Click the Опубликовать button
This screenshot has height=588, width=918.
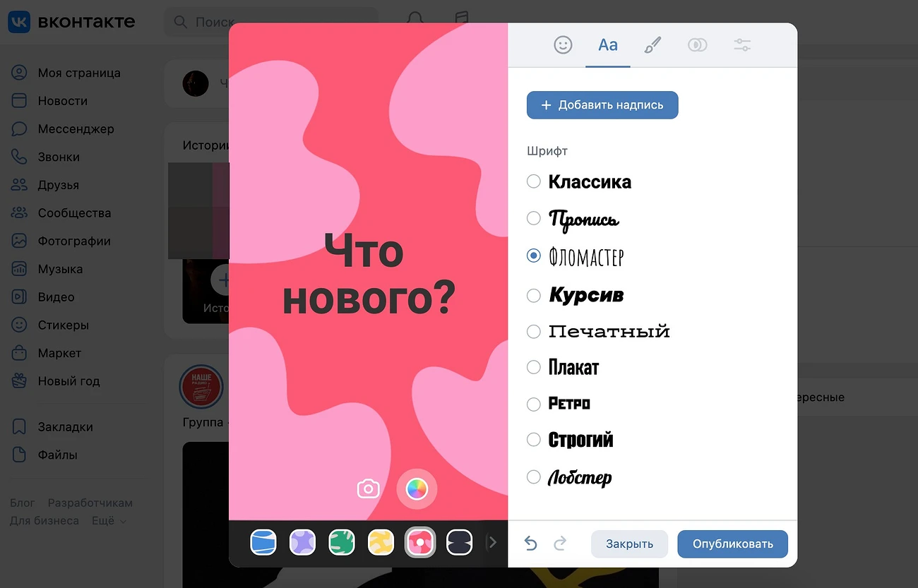coord(732,544)
